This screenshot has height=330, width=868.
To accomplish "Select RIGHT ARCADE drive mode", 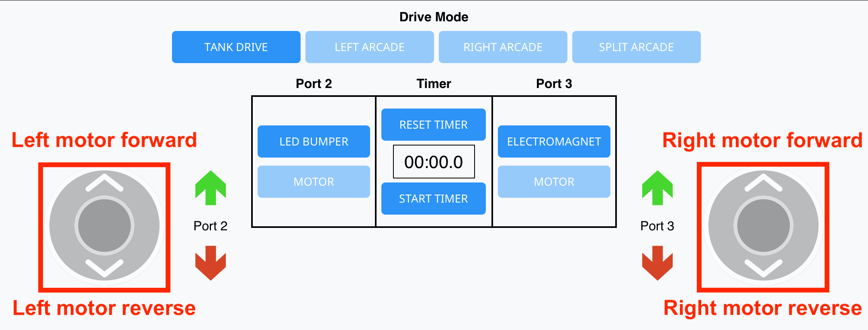I will (503, 47).
